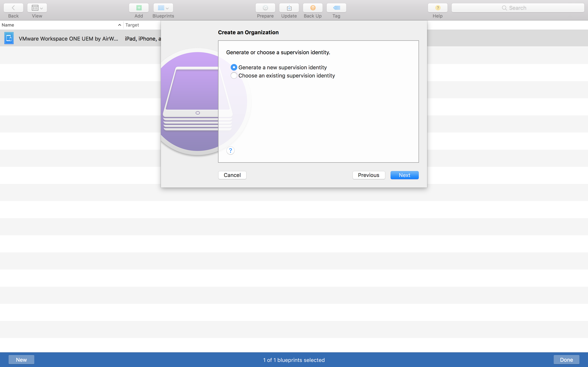Click the yellow Help question icon
The height and width of the screenshot is (367, 588).
point(437,8)
